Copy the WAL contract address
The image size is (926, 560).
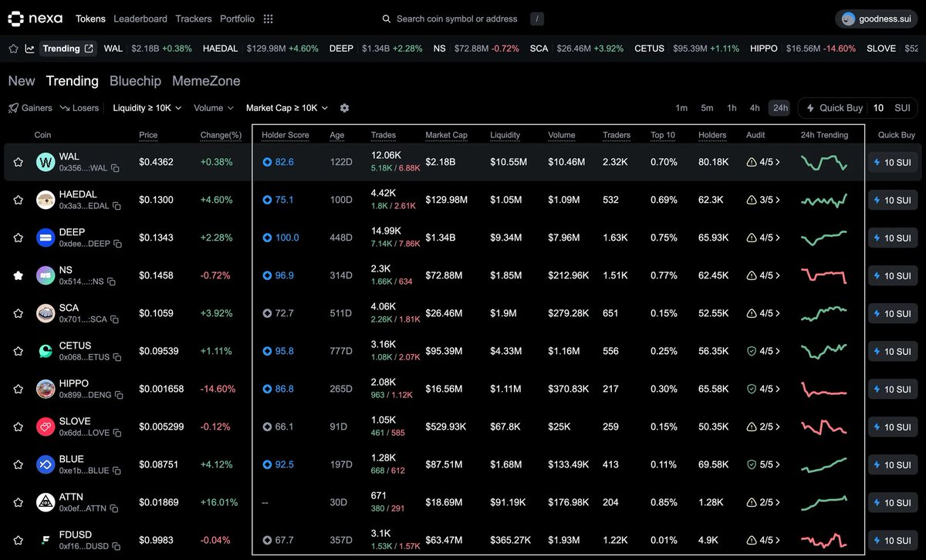pos(114,168)
